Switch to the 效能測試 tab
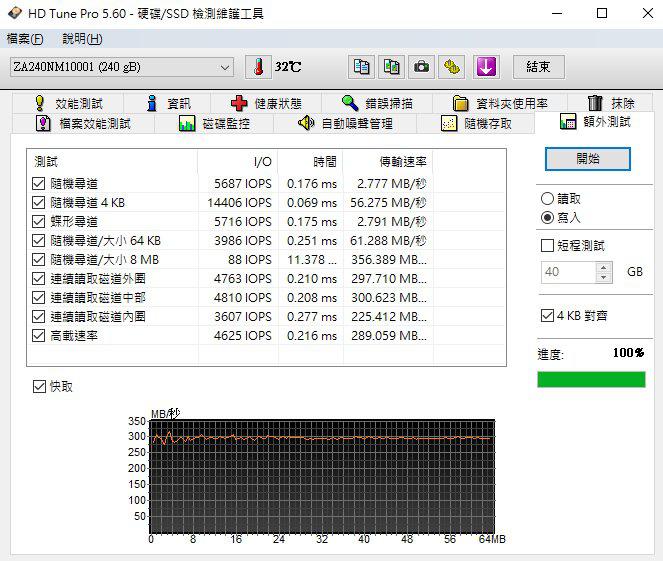Viewport: 663px width, 561px height. pos(68,103)
